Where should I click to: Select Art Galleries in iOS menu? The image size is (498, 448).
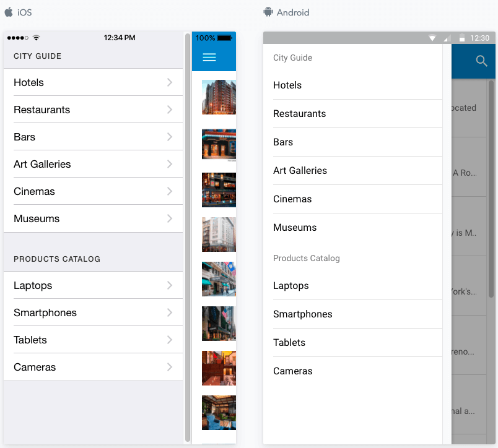click(93, 164)
